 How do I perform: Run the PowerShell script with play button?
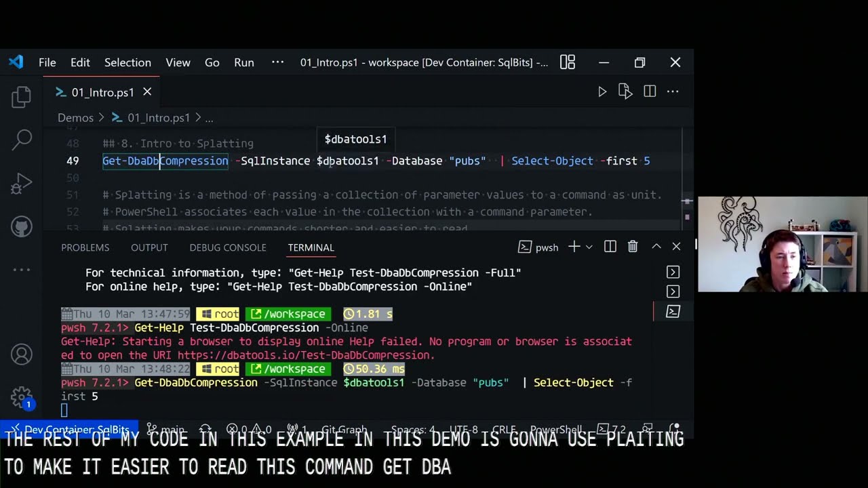click(601, 91)
